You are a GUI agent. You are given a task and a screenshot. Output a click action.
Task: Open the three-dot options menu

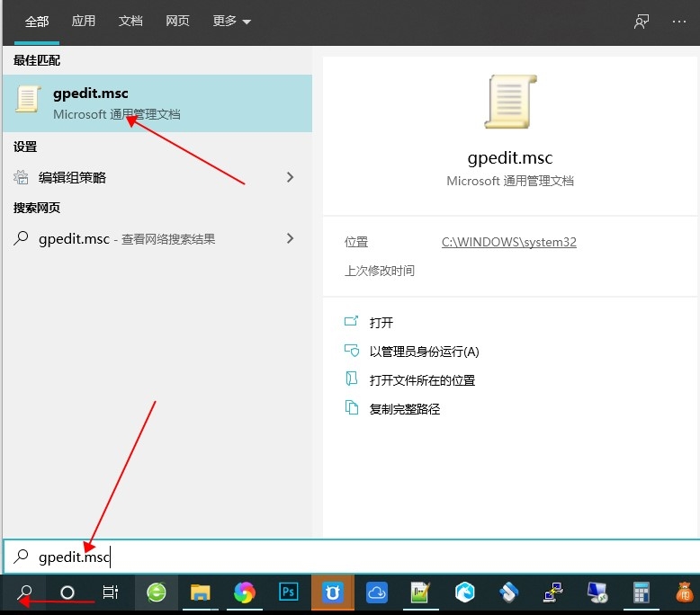(x=679, y=22)
